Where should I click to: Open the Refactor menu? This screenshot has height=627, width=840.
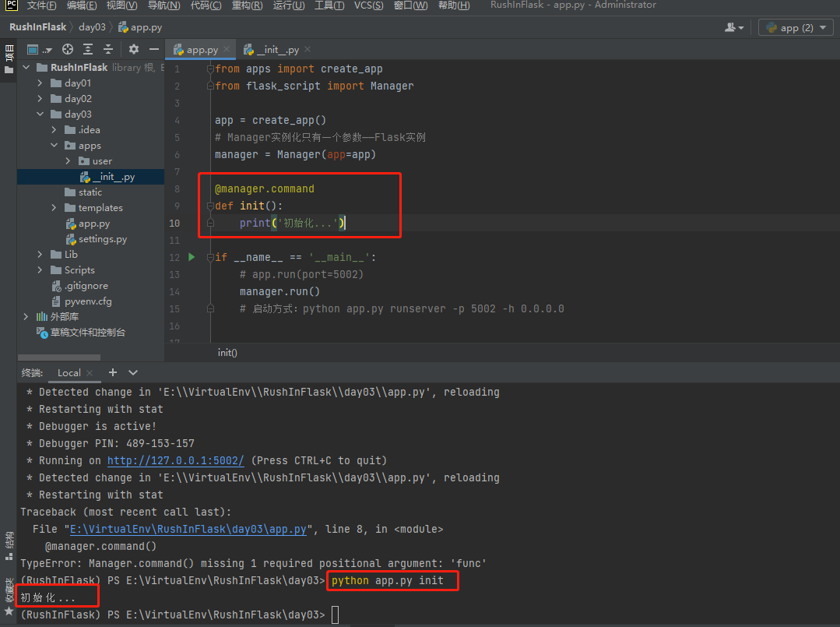247,5
